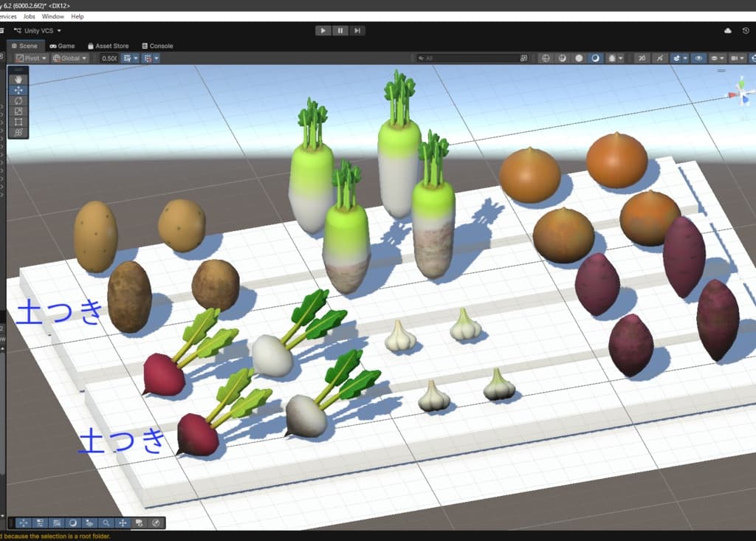Select the Rect transform tool
This screenshot has width=756, height=541.
[x=18, y=122]
